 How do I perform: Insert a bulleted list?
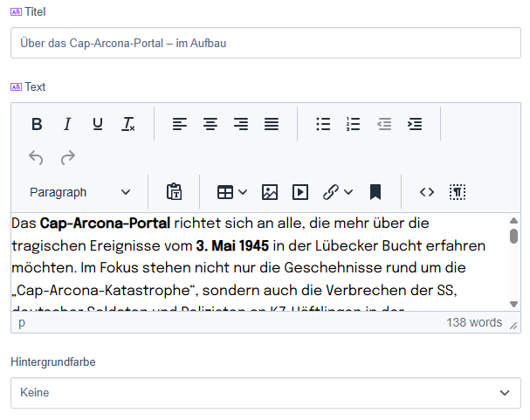(323, 124)
